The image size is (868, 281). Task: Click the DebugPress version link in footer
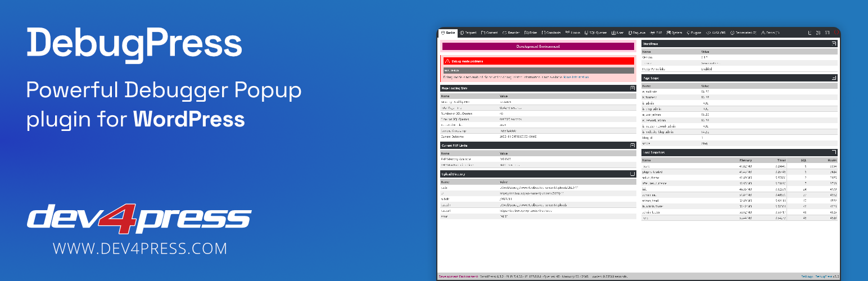tap(827, 277)
